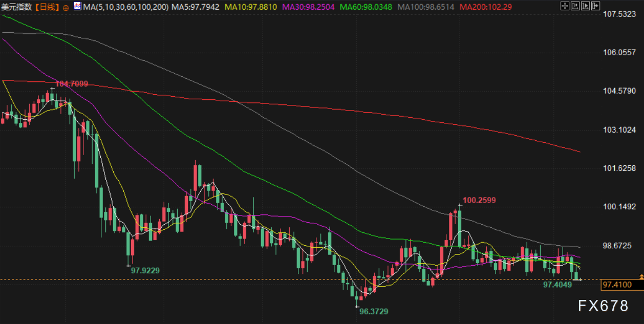Click the rightmost top-right toolbar icon with arrow
The width and height of the screenshot is (644, 324).
click(595, 7)
